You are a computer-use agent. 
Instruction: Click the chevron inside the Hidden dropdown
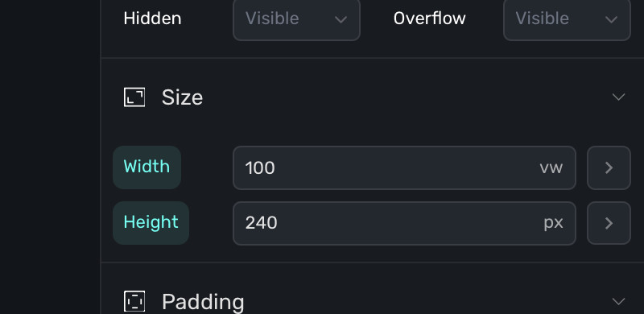341,19
